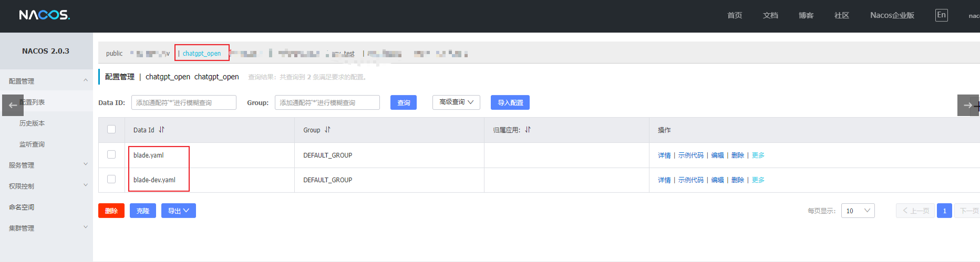The height and width of the screenshot is (262, 980).
Task: Click the left arrow navigation button
Action: click(x=13, y=105)
